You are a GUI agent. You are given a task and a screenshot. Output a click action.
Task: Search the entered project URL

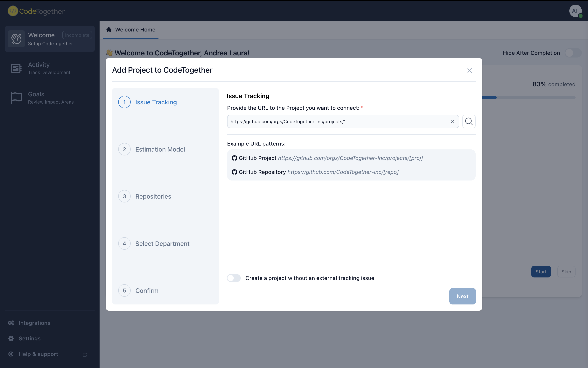click(469, 121)
